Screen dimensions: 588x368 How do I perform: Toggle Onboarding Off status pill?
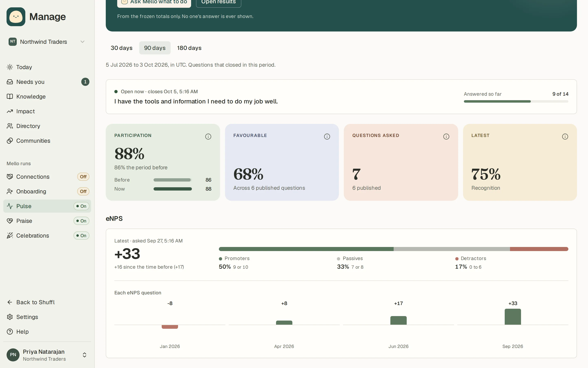[x=83, y=192]
